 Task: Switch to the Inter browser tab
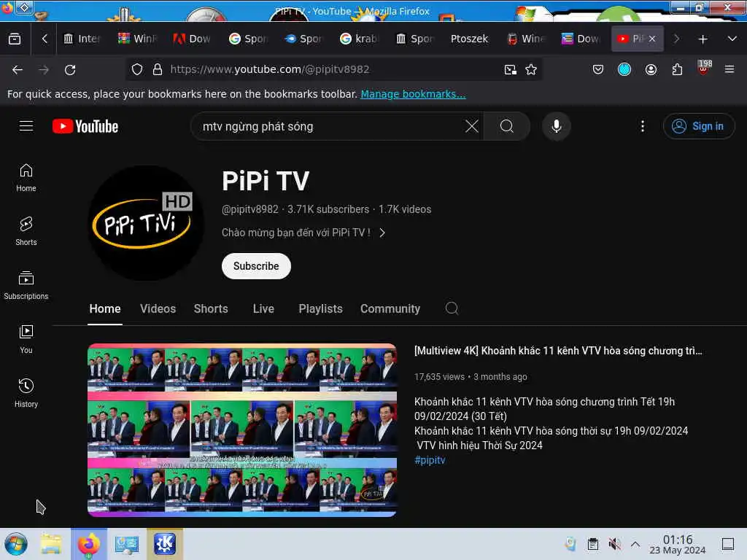[82, 39]
